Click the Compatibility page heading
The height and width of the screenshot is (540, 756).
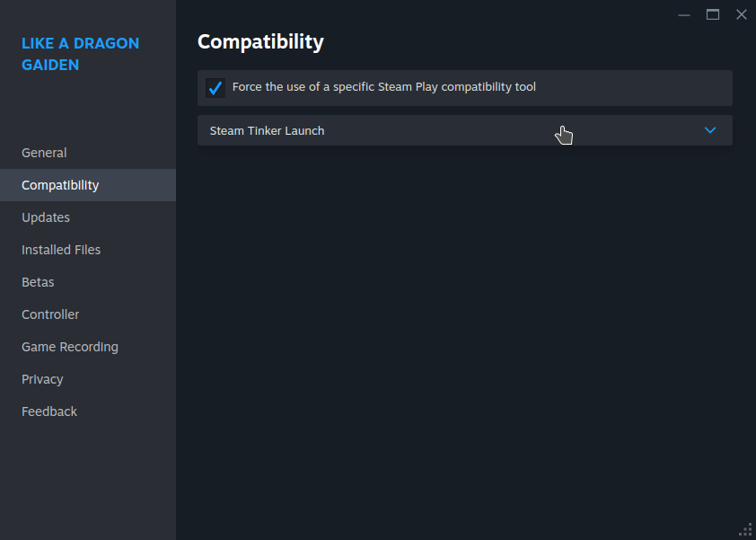click(260, 41)
